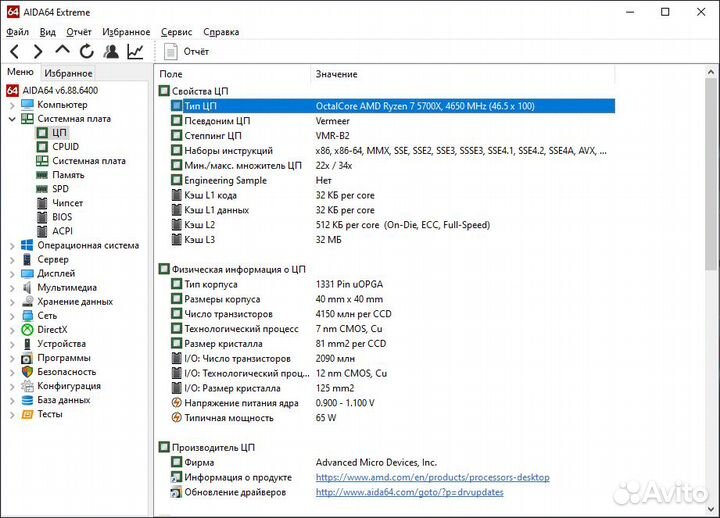Screen dimensions: 720x518
Task: Go up one level with the up arrow icon
Action: pos(62,50)
